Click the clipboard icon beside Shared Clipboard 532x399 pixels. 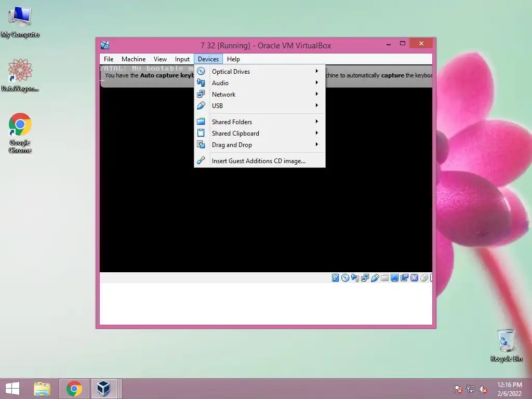point(201,133)
